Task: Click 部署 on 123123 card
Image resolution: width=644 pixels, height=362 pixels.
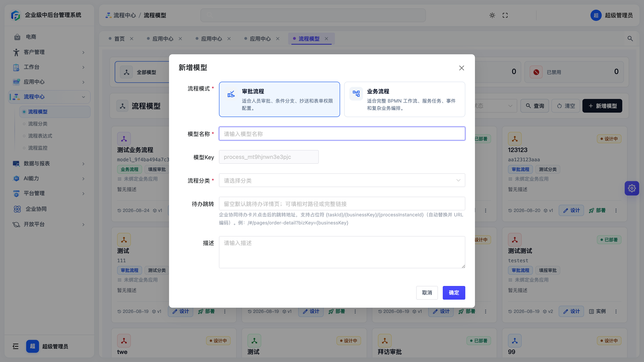Action: point(597,210)
